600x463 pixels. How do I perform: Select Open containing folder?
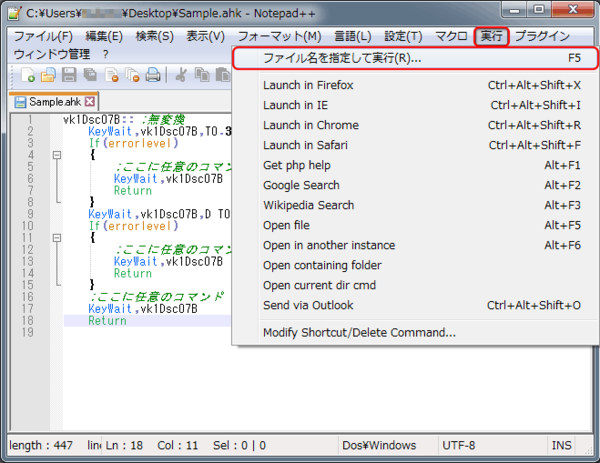coord(416,265)
